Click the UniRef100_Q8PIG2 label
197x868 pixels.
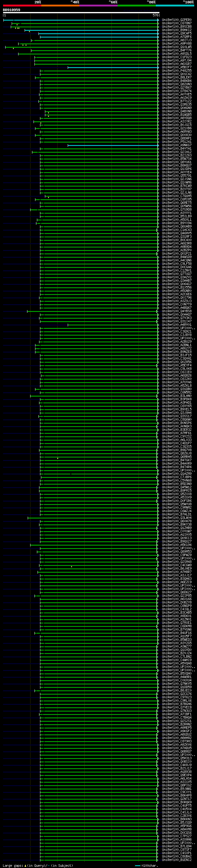(177, 785)
